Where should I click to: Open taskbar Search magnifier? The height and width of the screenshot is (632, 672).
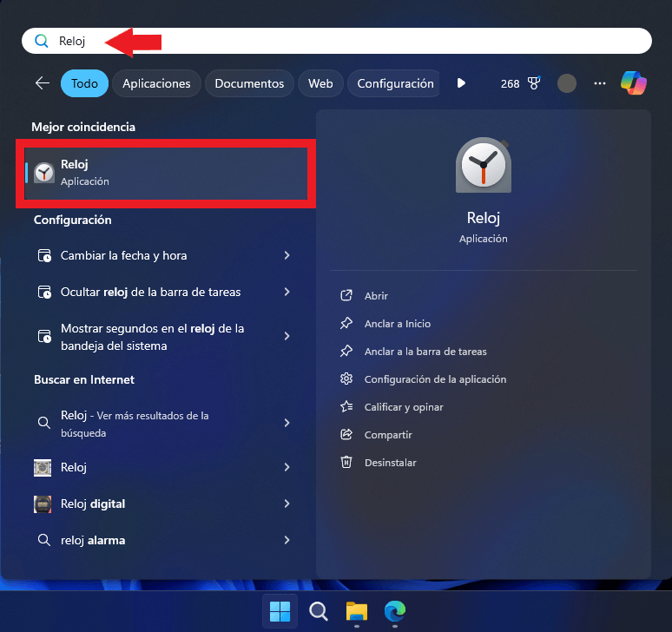[x=319, y=611]
